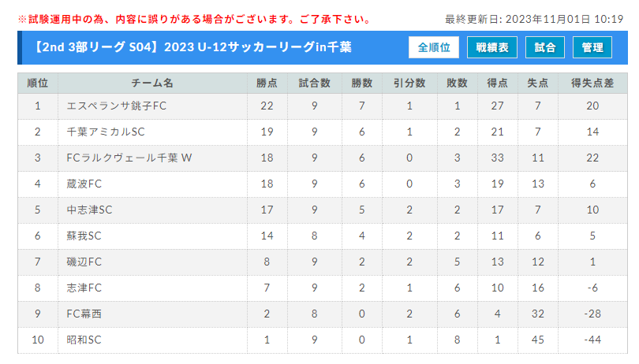Click the 試合数 column header
This screenshot has height=364, width=639.
(314, 83)
